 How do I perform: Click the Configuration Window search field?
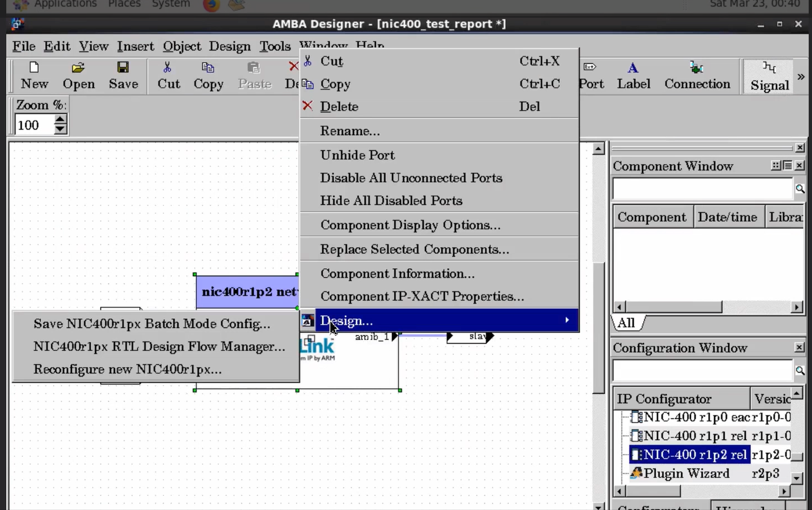703,371
